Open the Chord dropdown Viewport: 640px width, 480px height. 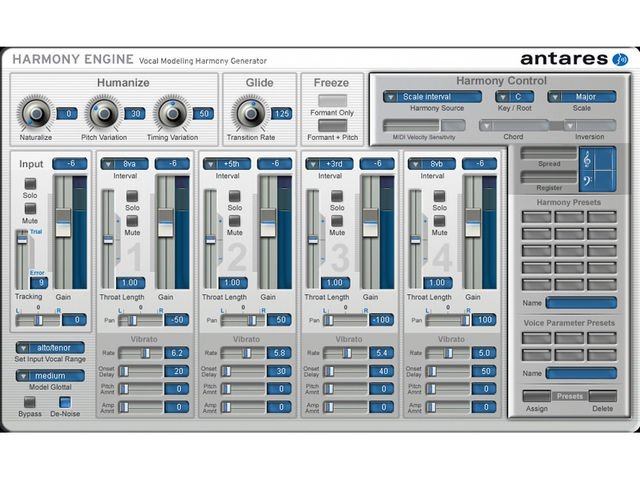(x=513, y=125)
